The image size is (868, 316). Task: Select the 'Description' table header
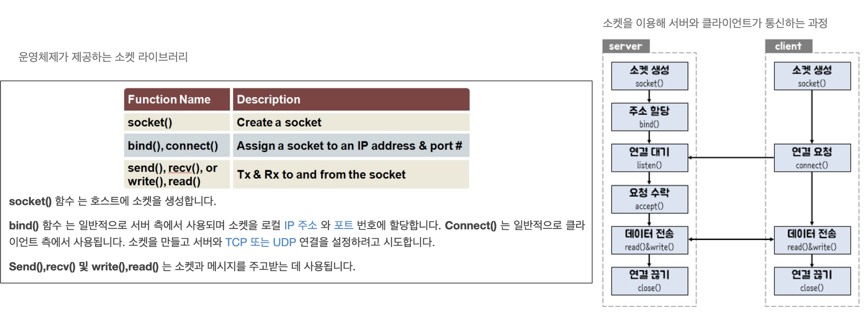[x=351, y=99]
